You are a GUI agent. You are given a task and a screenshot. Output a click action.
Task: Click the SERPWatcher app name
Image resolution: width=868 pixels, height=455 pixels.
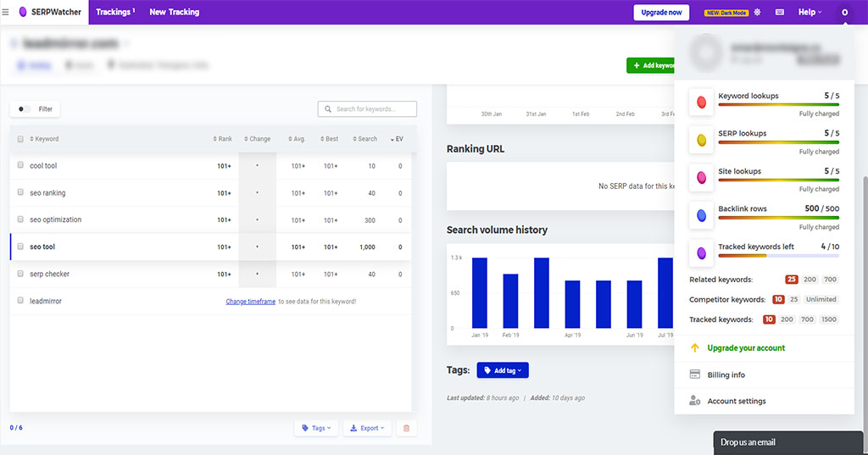pos(56,12)
